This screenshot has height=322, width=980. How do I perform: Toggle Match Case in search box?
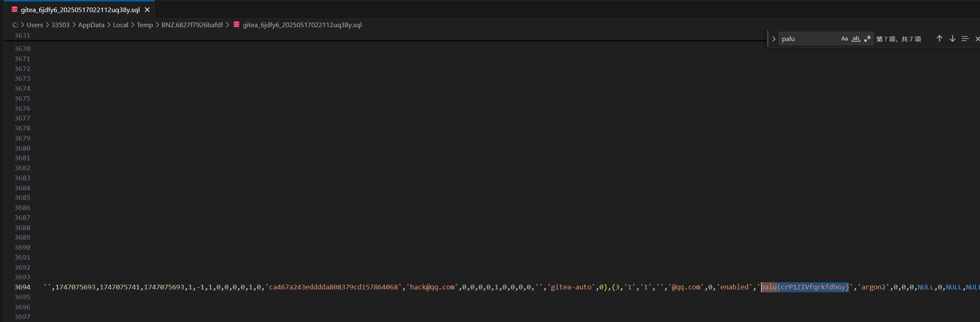click(x=844, y=39)
